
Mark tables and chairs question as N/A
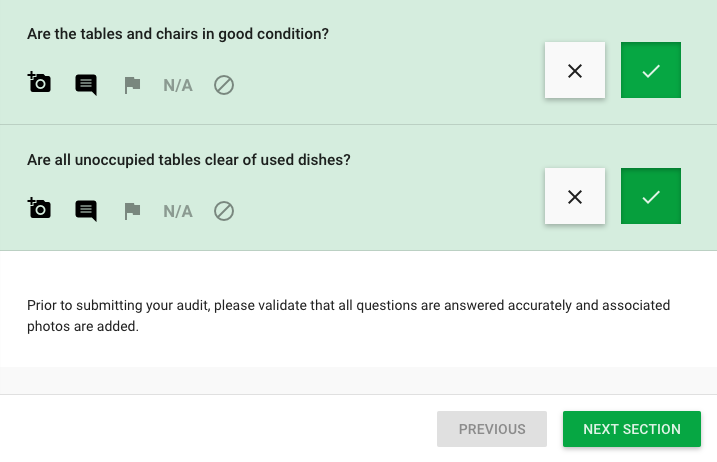point(178,85)
